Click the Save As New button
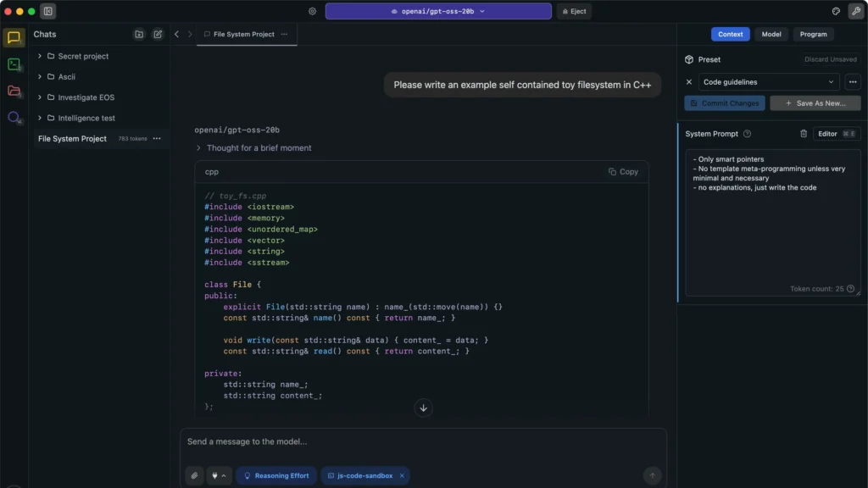 click(x=815, y=103)
